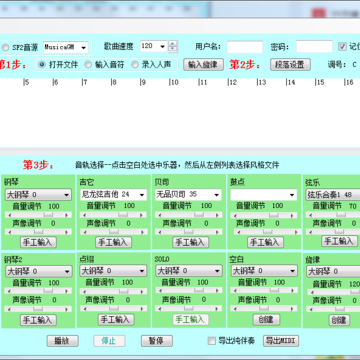Open the 空白 track instrument dropdown
This screenshot has width=360, height=360.
pyautogui.click(x=264, y=271)
